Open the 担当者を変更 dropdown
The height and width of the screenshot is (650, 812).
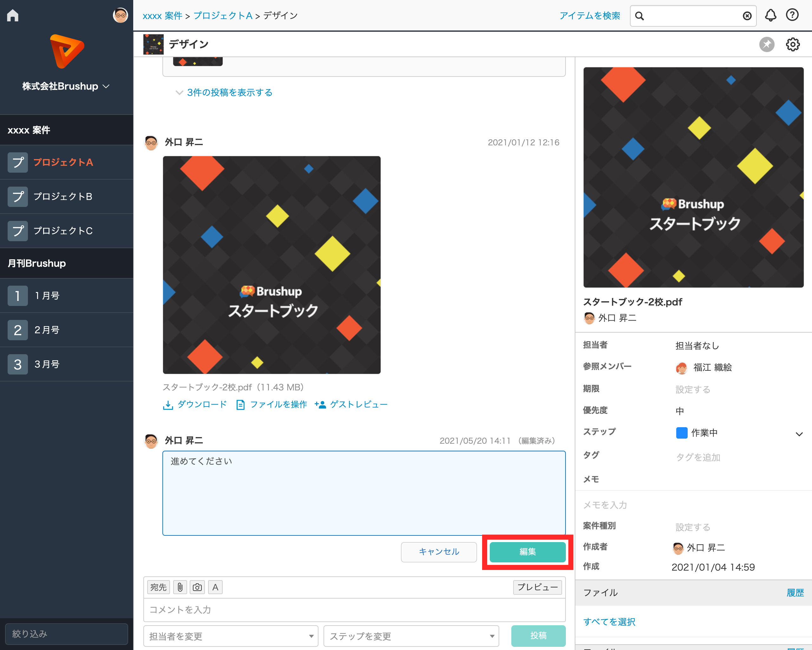(x=231, y=636)
